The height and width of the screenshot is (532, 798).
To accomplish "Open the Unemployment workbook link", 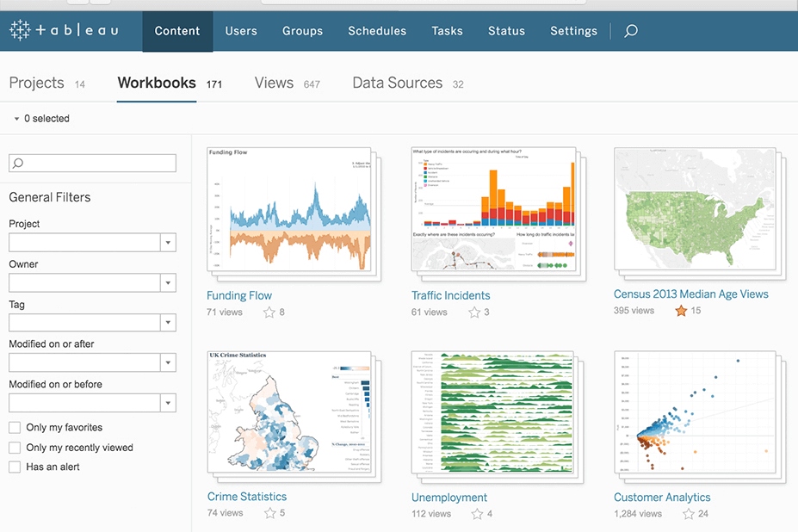I will point(448,498).
